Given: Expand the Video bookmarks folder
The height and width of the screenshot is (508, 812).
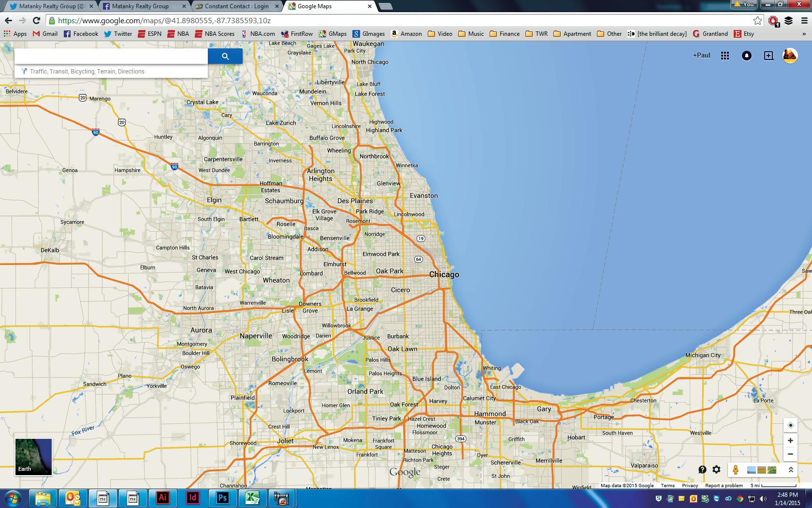Looking at the screenshot, I should [x=440, y=34].
